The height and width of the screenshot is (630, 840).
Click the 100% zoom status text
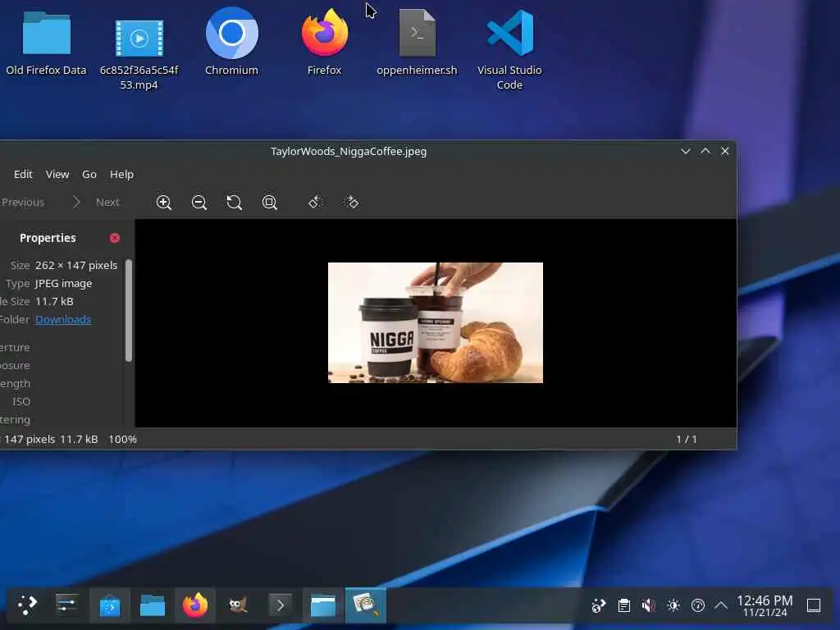123,440
